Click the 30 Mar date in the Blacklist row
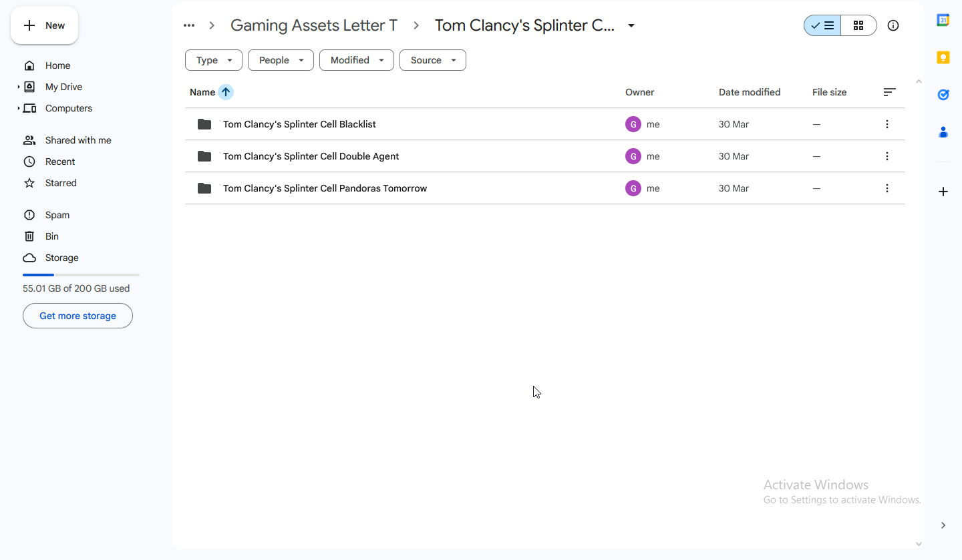This screenshot has height=560, width=962. [734, 124]
